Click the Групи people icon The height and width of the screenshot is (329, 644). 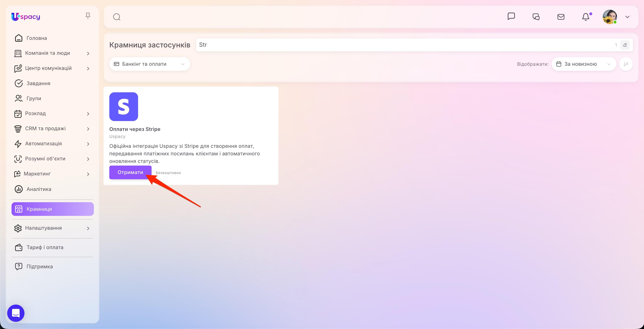(19, 98)
